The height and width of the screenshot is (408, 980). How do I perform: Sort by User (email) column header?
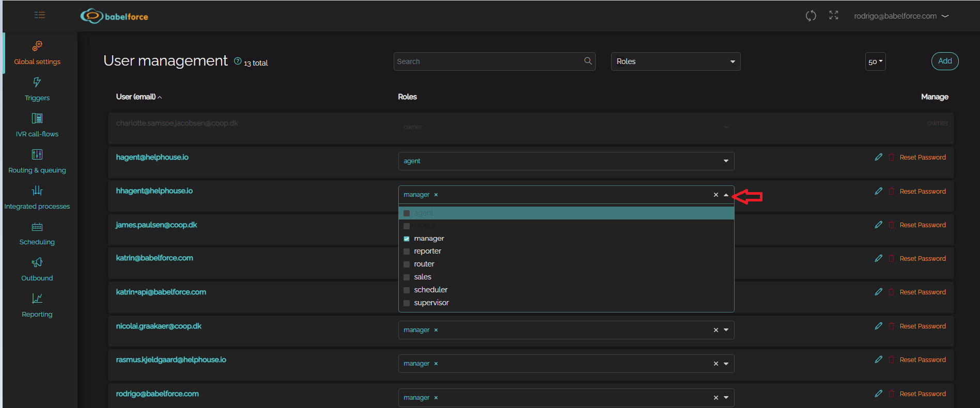(138, 97)
